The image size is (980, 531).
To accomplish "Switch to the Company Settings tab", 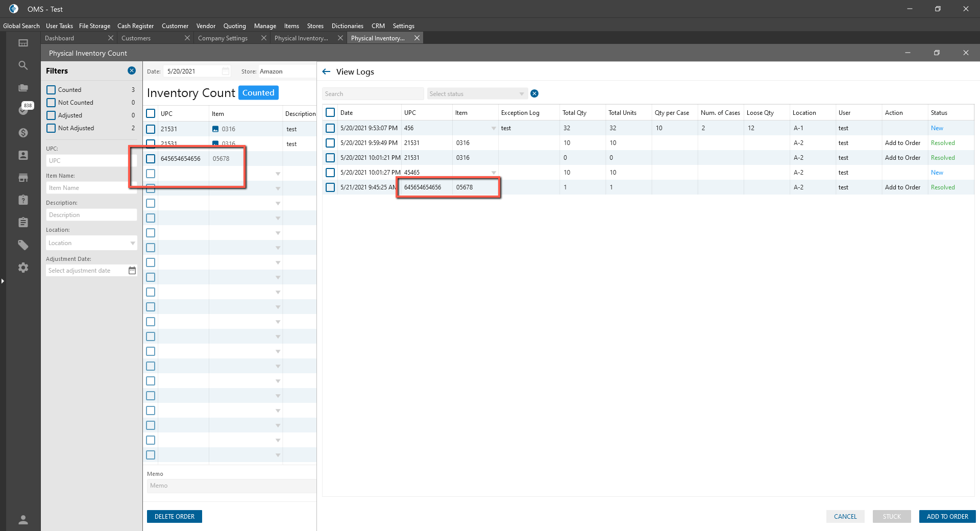I will (223, 38).
